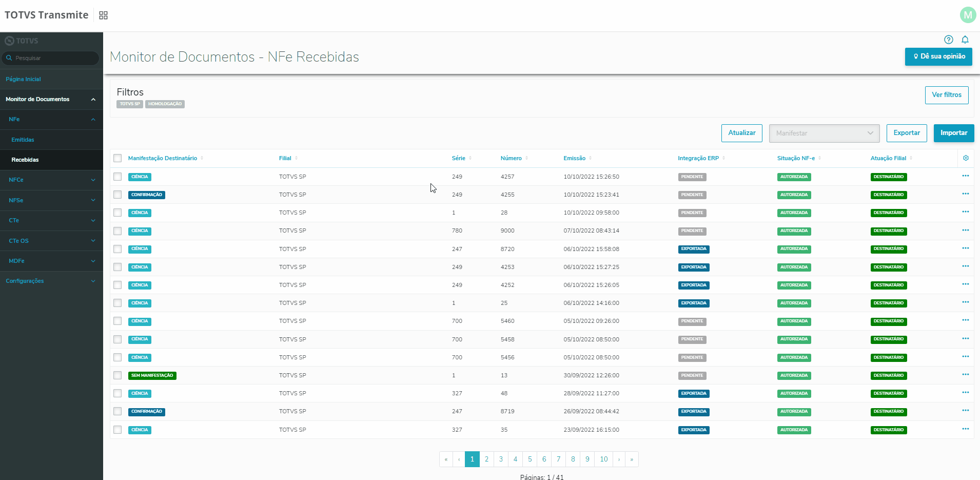
Task: Expand the CTe OS submenu chevron
Action: coord(93,241)
